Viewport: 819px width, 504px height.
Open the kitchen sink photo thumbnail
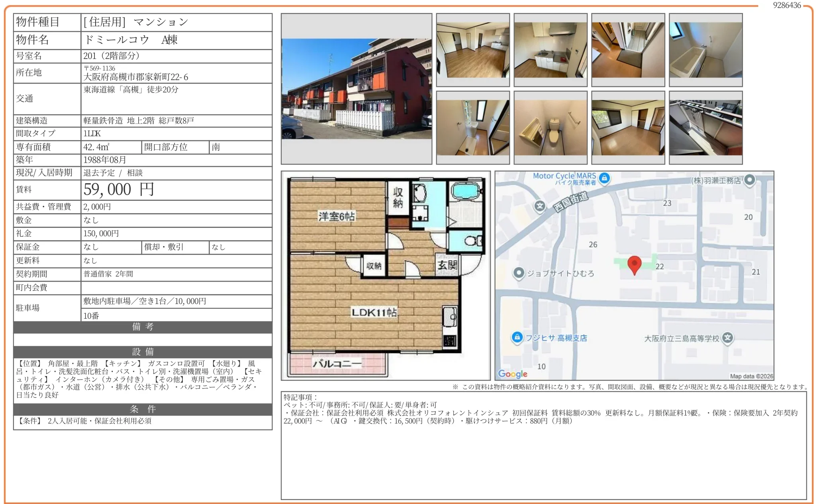(x=551, y=50)
